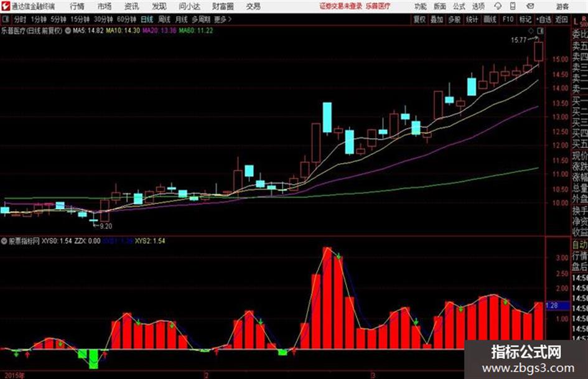Toggle the left panel layout icon

pos(6,19)
